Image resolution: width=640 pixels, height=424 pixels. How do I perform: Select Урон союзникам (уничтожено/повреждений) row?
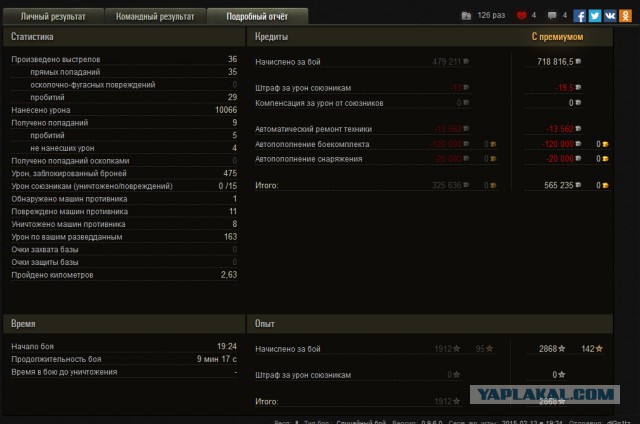point(124,186)
